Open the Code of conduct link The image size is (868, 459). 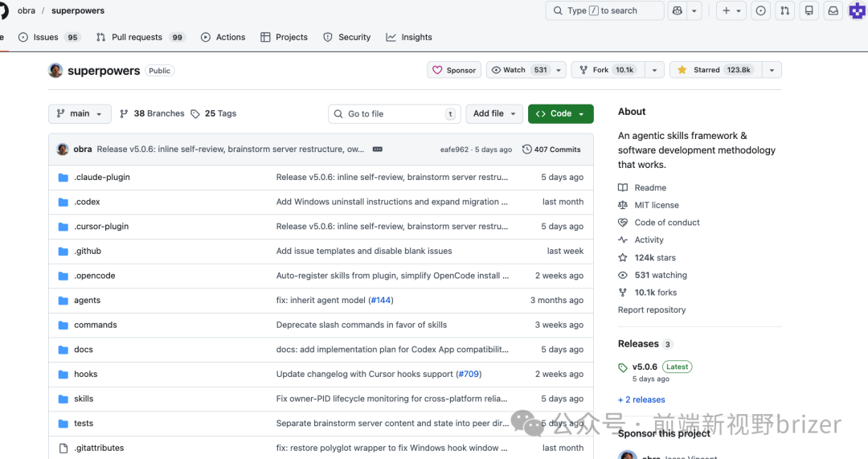pos(659,223)
